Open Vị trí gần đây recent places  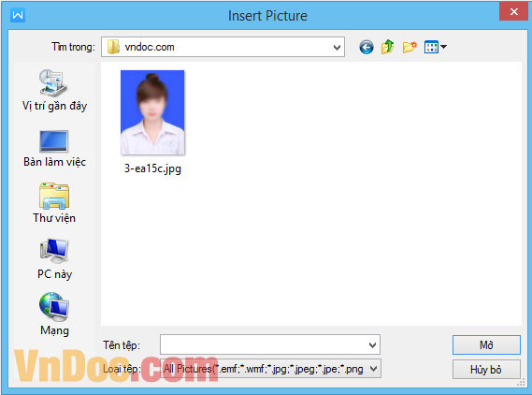click(54, 90)
